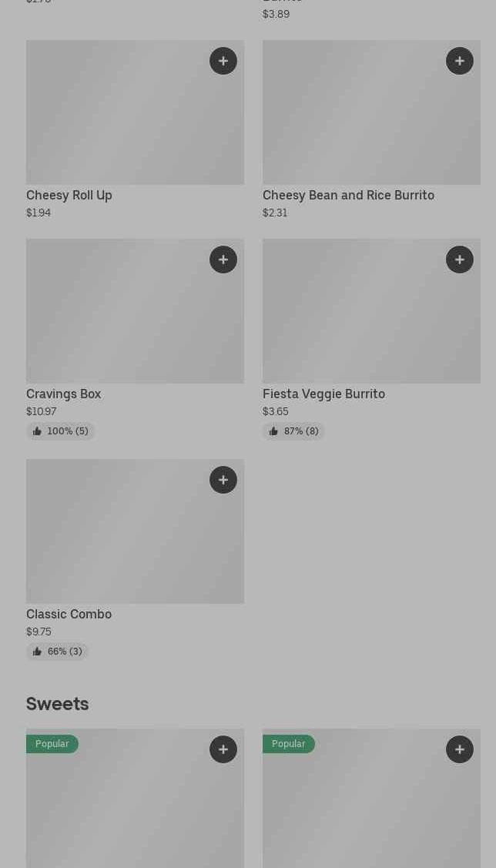496x868 pixels.
Task: Tap the plus icon on Cravings Box
Action: [x=223, y=260]
